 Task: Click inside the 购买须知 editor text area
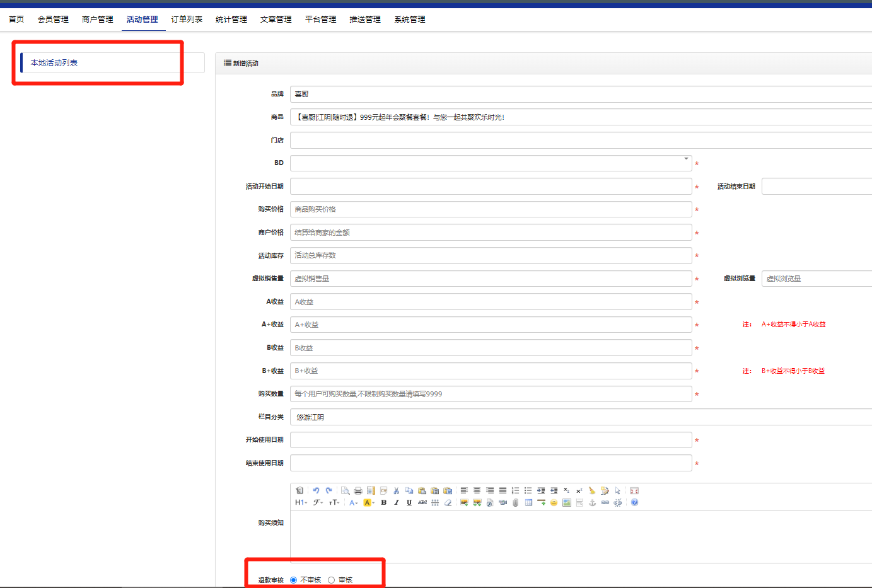point(581,536)
